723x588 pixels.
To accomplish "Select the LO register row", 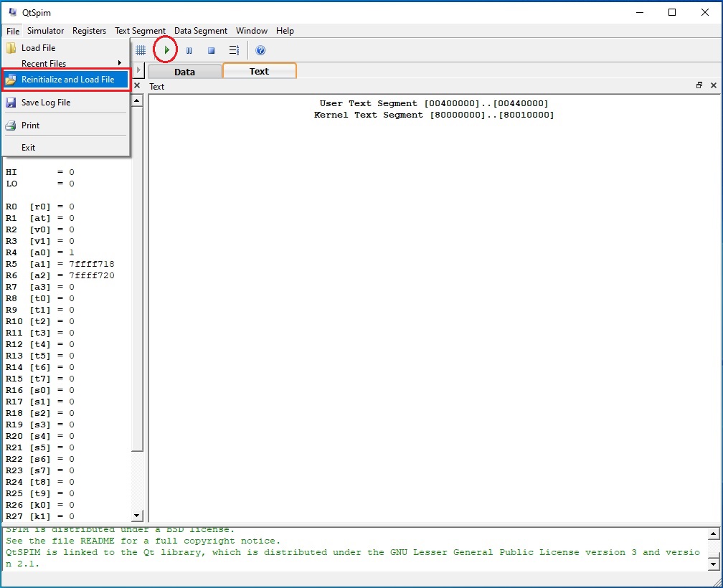I will click(x=39, y=184).
